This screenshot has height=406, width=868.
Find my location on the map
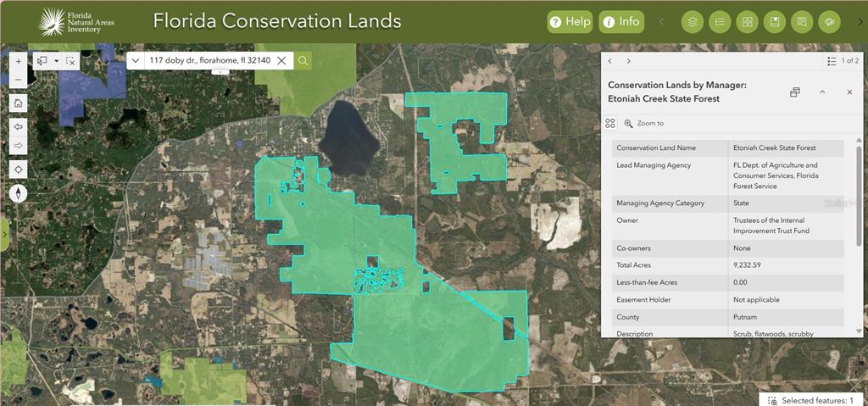click(x=19, y=170)
